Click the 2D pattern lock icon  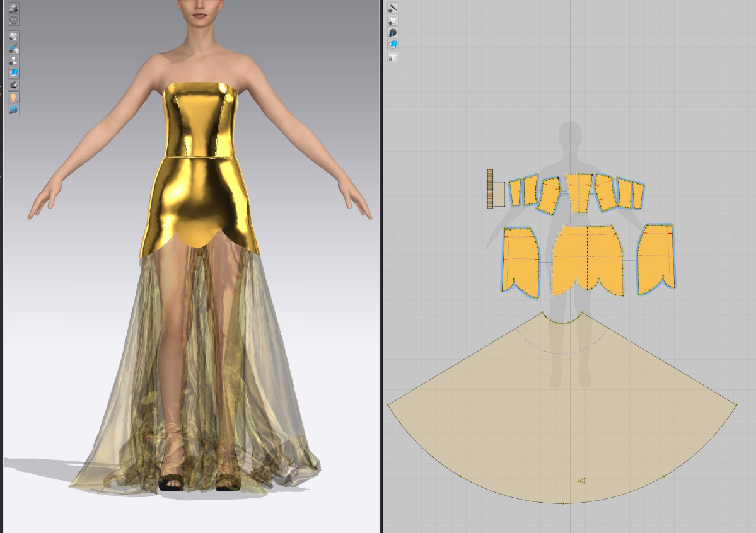click(x=393, y=57)
